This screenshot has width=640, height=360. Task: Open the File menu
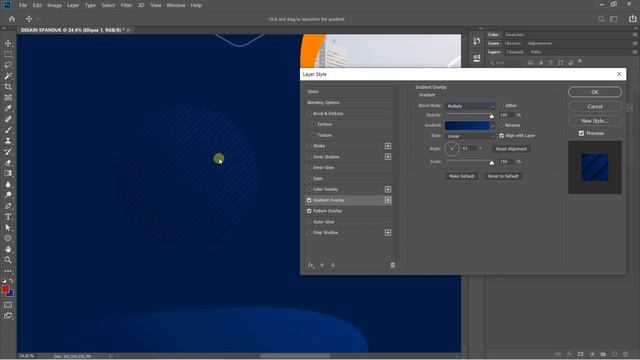(x=23, y=5)
